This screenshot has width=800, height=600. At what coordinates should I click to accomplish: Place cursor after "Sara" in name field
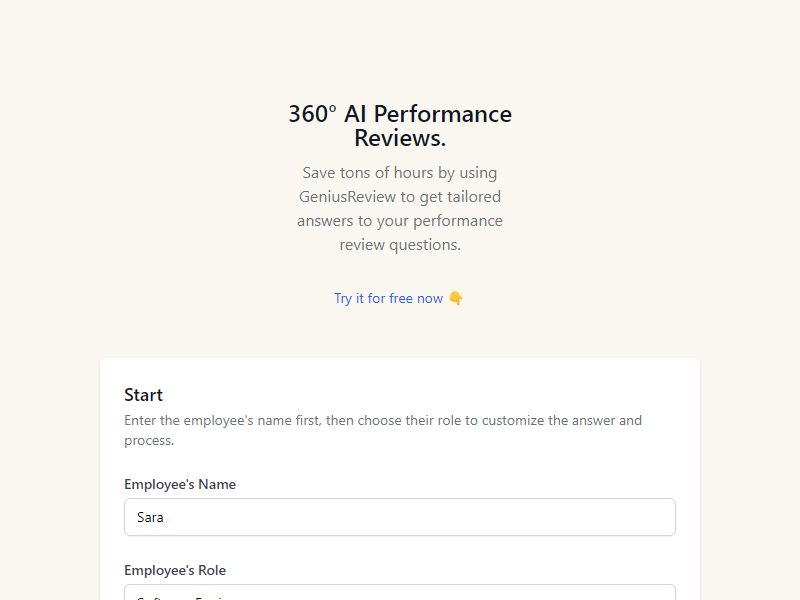164,518
